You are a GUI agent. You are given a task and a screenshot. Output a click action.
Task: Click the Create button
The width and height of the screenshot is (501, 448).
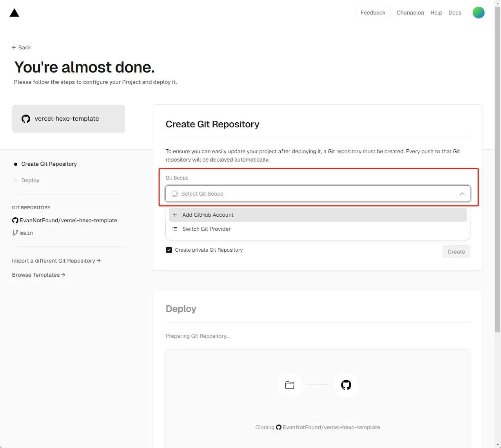click(456, 252)
